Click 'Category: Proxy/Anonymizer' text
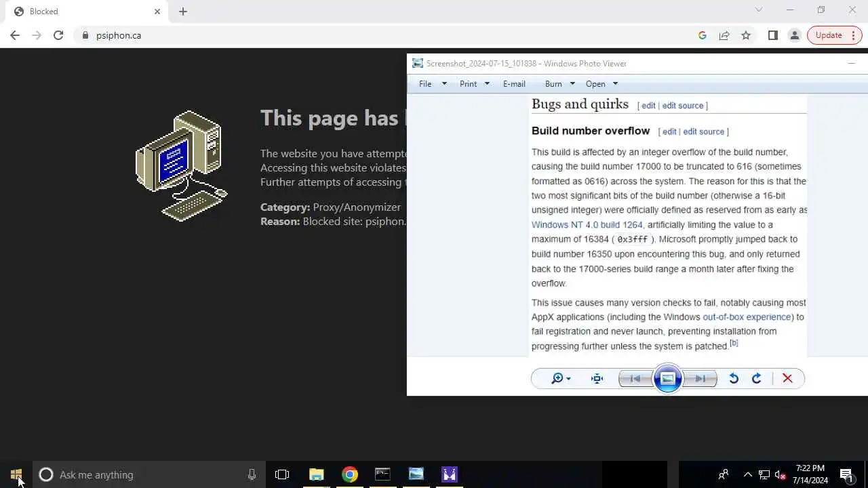This screenshot has height=488, width=868. point(331,207)
